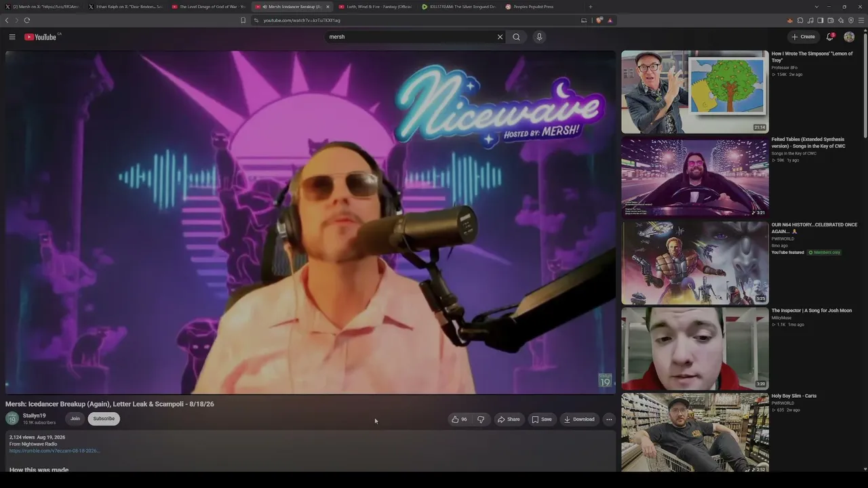The width and height of the screenshot is (868, 488).
Task: Switch to the Peoples Populist Press tab
Action: pos(542,7)
